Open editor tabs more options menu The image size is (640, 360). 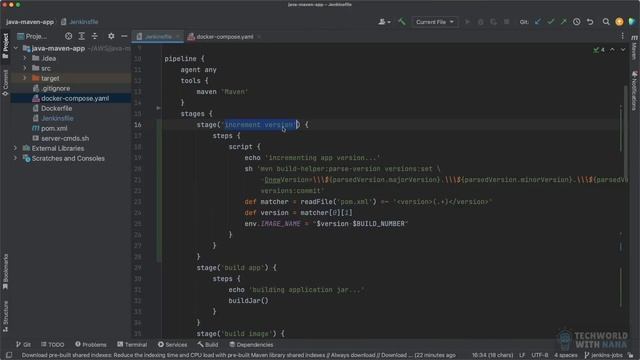tap(622, 36)
